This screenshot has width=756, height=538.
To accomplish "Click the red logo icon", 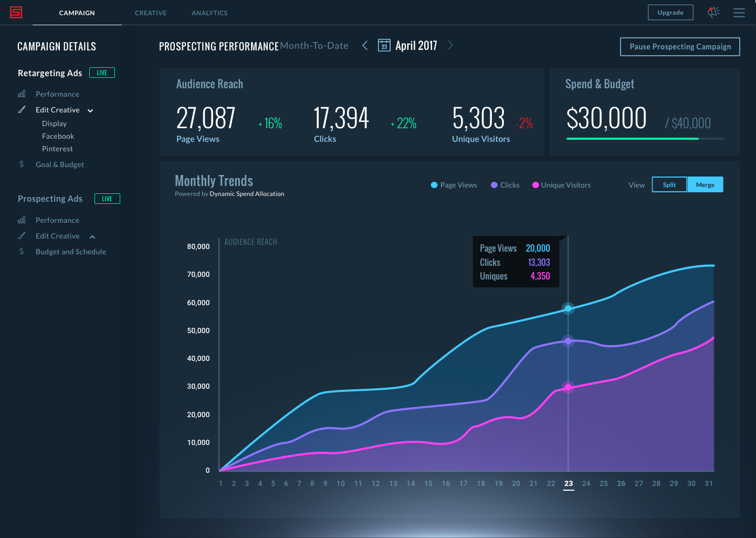I will pyautogui.click(x=16, y=12).
